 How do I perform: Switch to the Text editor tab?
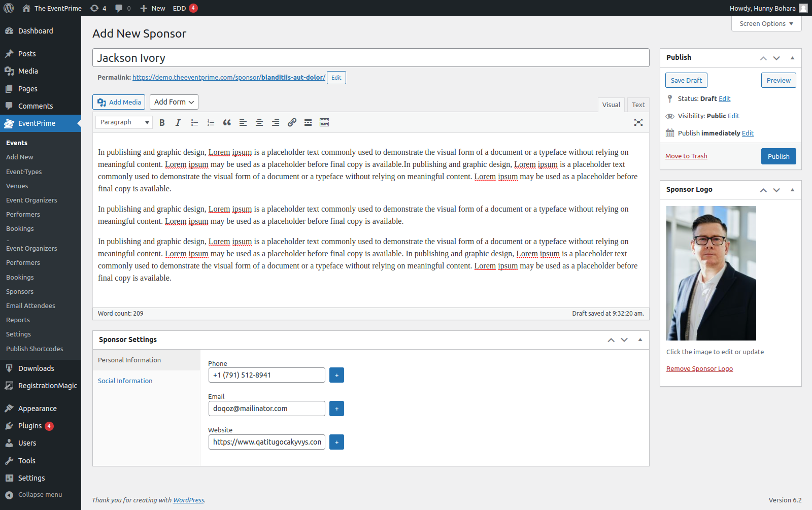638,105
